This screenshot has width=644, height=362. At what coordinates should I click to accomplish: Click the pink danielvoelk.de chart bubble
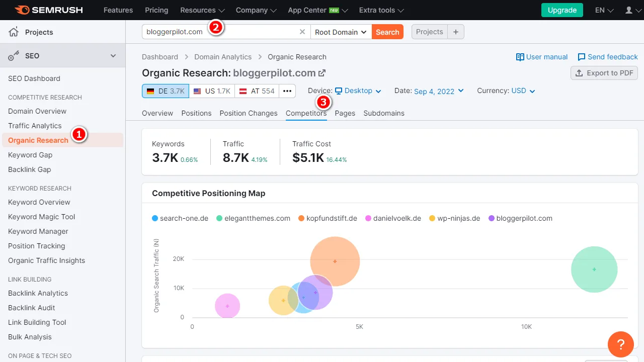(x=227, y=306)
